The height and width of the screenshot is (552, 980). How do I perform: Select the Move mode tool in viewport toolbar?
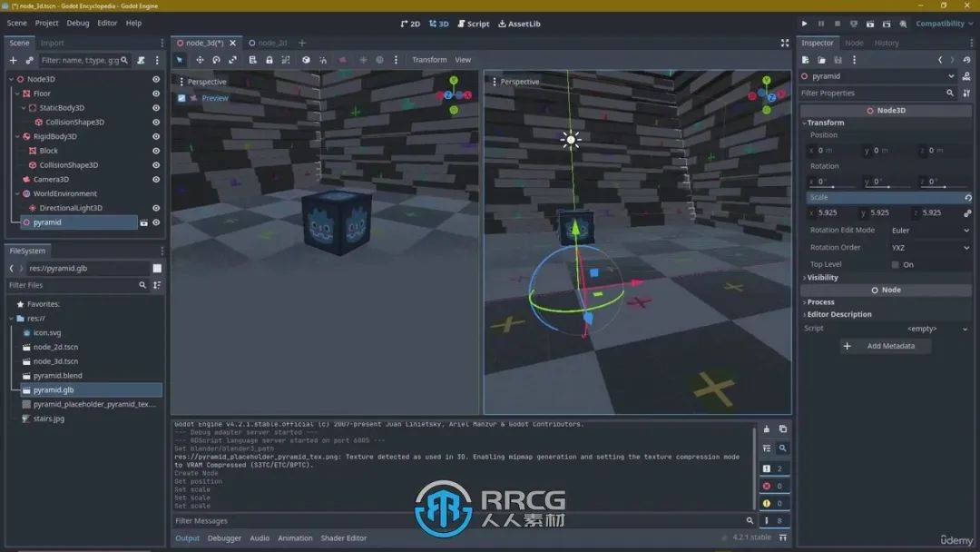(x=200, y=60)
